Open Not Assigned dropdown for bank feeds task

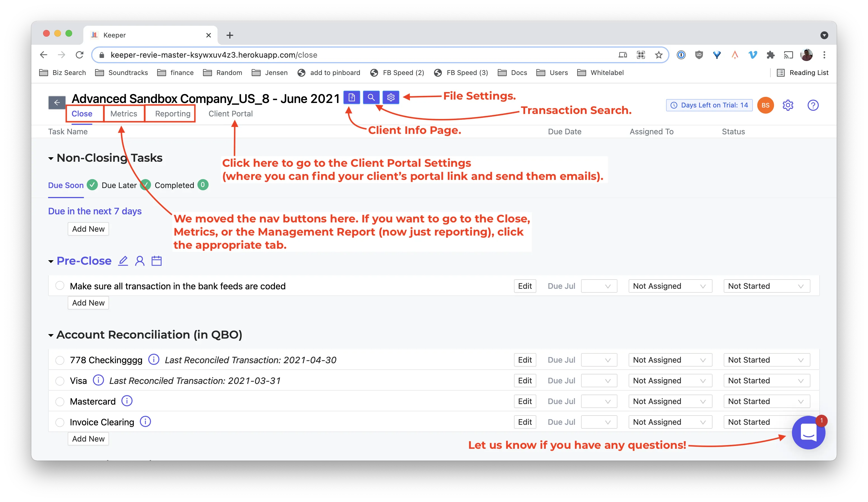(x=670, y=286)
